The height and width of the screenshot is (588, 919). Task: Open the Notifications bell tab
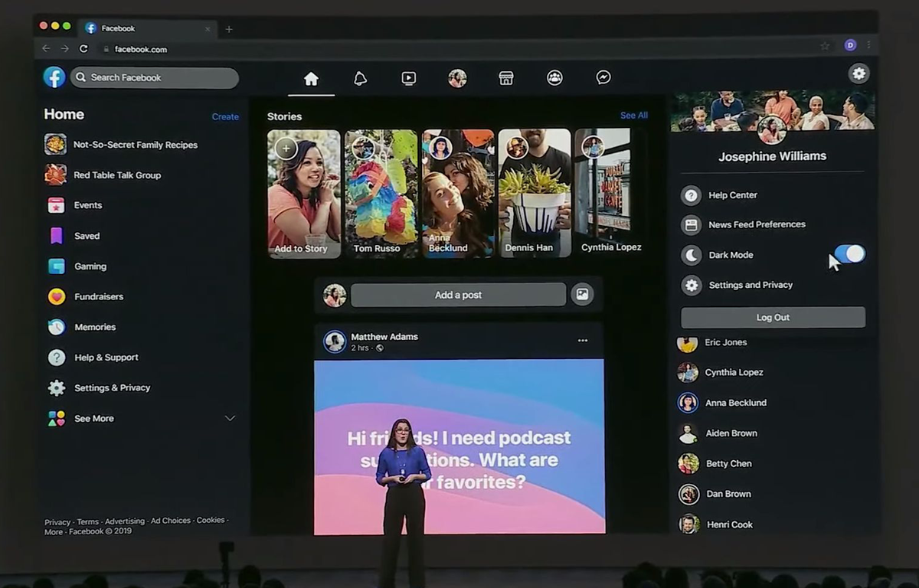point(360,78)
